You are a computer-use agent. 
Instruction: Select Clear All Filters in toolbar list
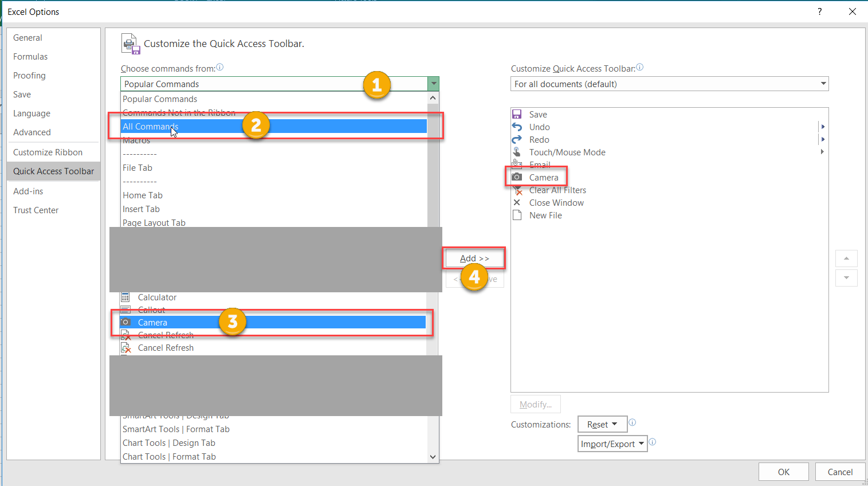tap(669, 190)
